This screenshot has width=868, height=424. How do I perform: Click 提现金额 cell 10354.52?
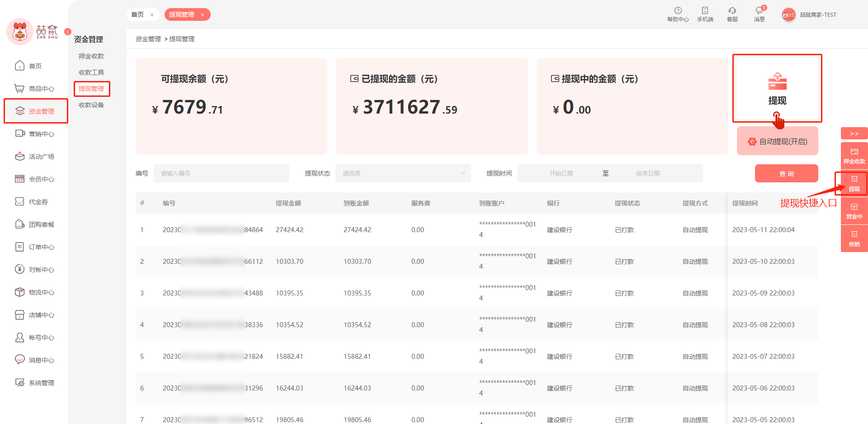[289, 325]
